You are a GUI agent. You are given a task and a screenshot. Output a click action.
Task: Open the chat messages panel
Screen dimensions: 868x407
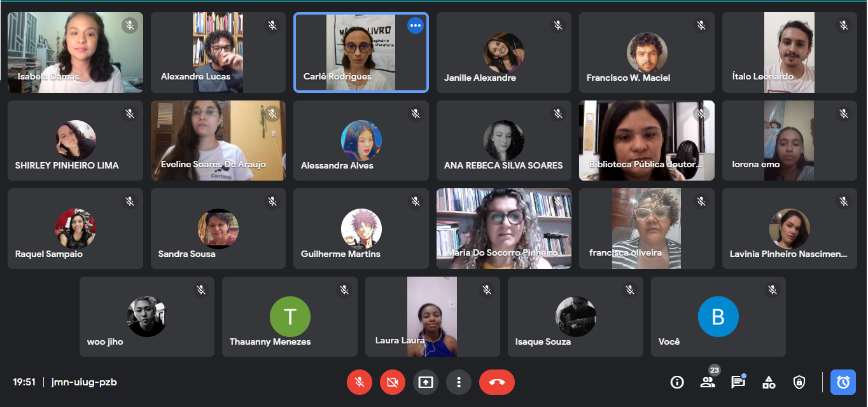[x=738, y=382]
